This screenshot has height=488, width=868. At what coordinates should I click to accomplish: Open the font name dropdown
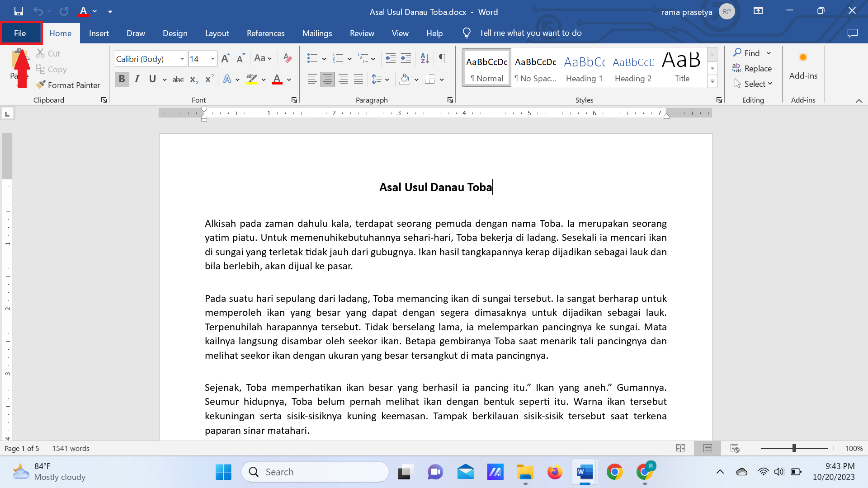pyautogui.click(x=182, y=59)
